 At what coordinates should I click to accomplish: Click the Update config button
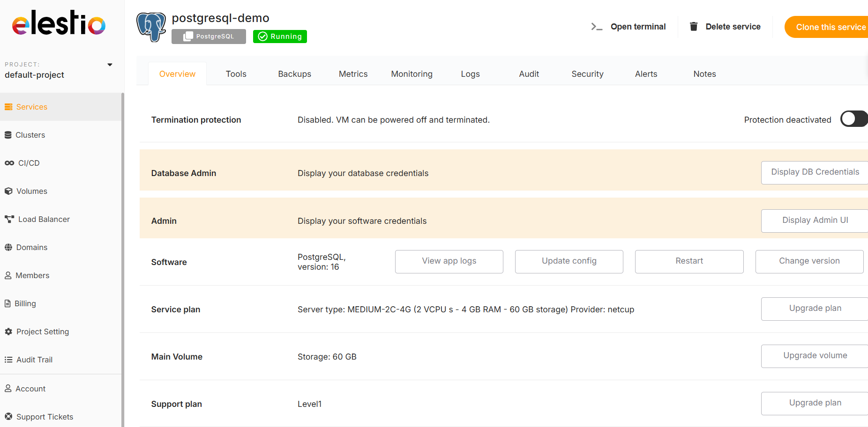[569, 261]
